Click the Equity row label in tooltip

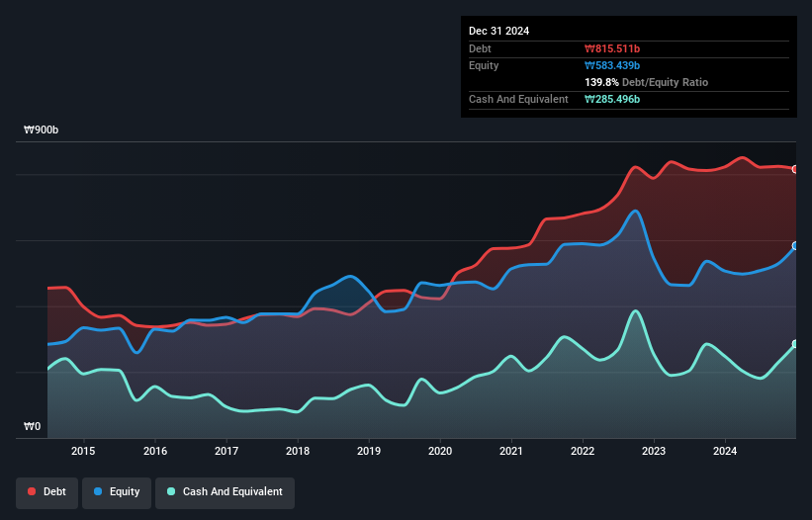click(x=484, y=65)
